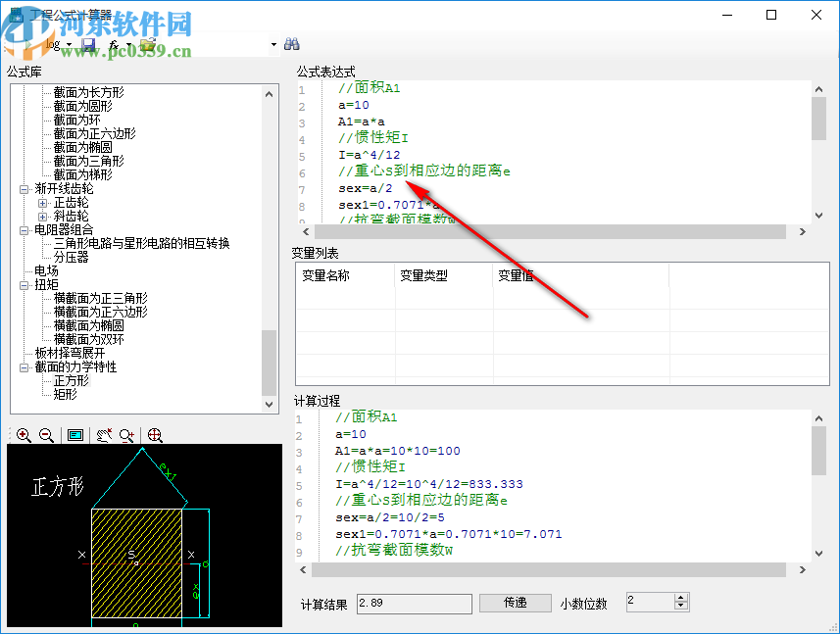The width and height of the screenshot is (840, 634).
Task: Collapse the 渐开线齿轮 tree node
Action: [x=25, y=189]
